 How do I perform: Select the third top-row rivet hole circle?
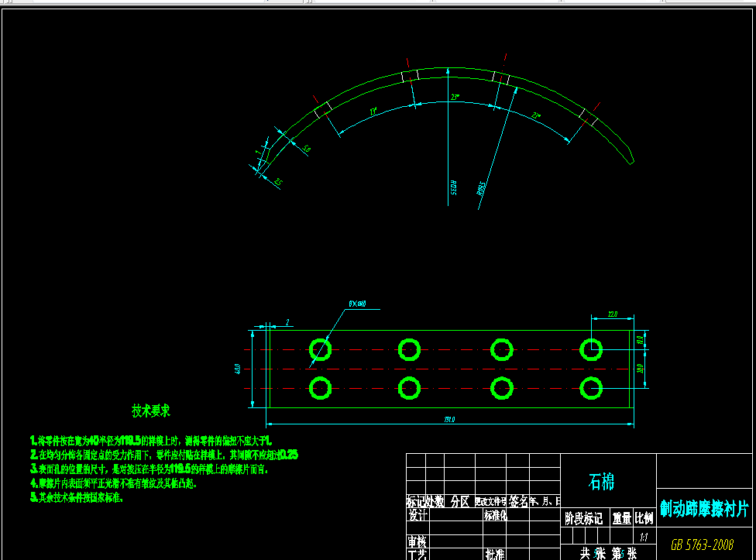pyautogui.click(x=502, y=349)
